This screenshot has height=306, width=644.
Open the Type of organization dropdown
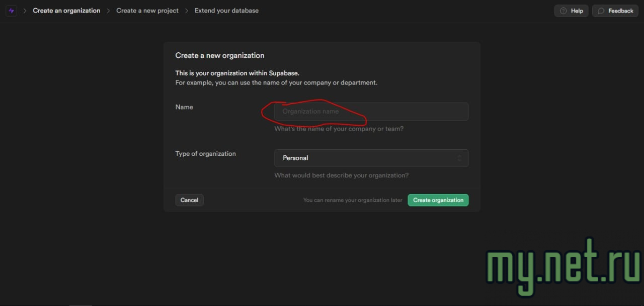[371, 158]
